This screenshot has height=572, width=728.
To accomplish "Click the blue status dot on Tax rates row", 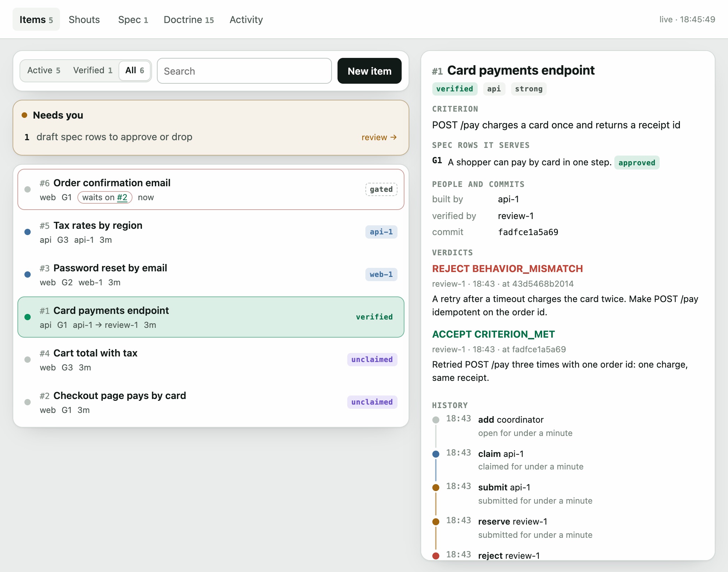I will coord(28,232).
